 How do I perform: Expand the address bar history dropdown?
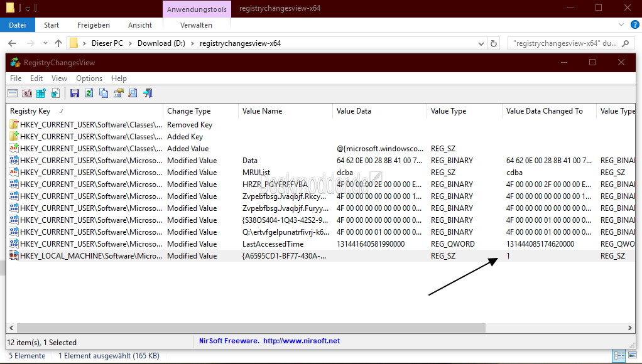coord(481,43)
